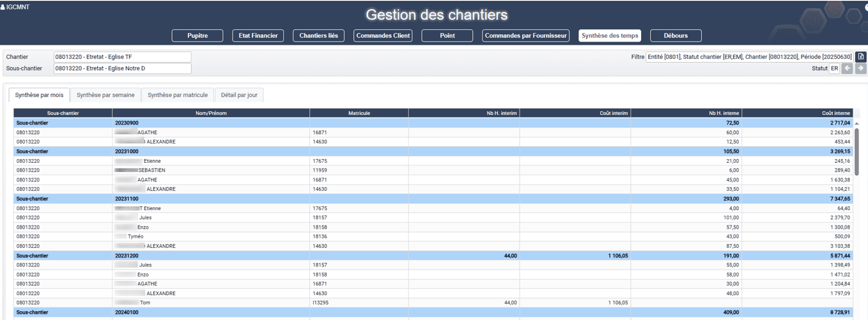This screenshot has width=868, height=320.
Task: Click total cost 5 871,44
Action: [840, 255]
